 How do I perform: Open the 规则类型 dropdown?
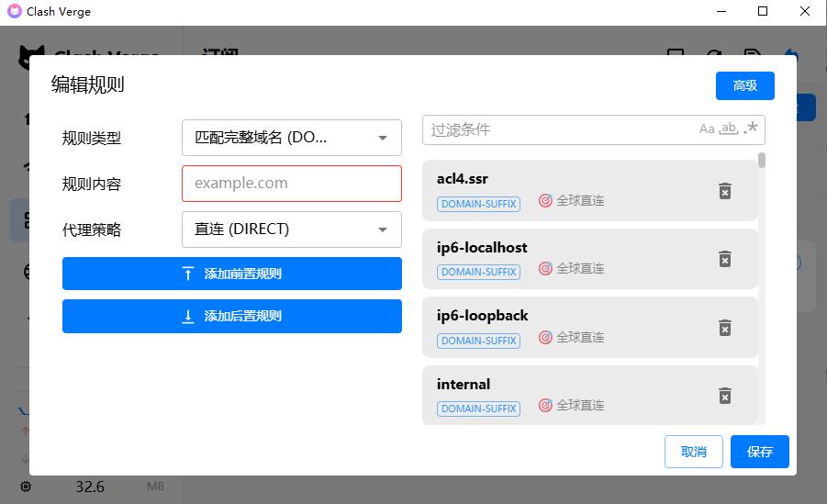[x=292, y=138]
